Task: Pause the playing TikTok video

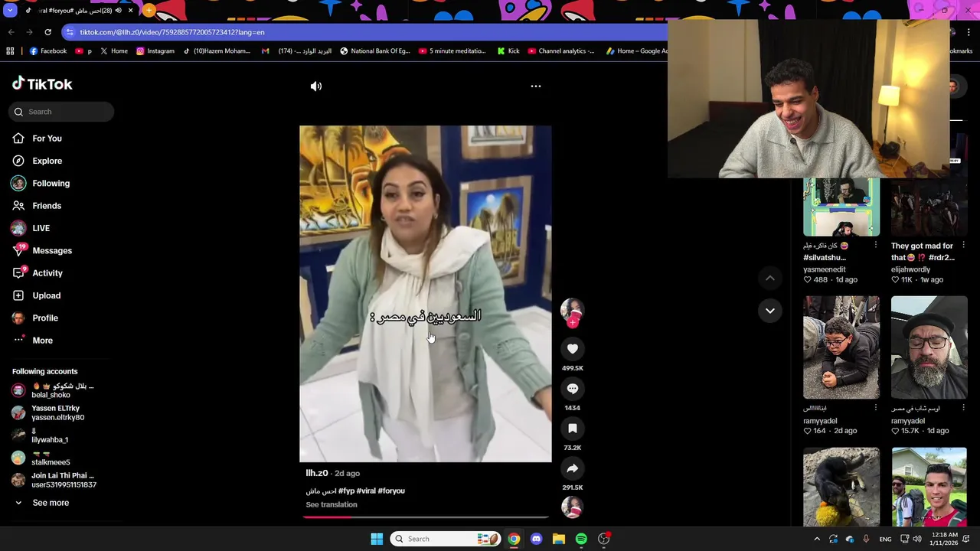Action: [x=425, y=294]
